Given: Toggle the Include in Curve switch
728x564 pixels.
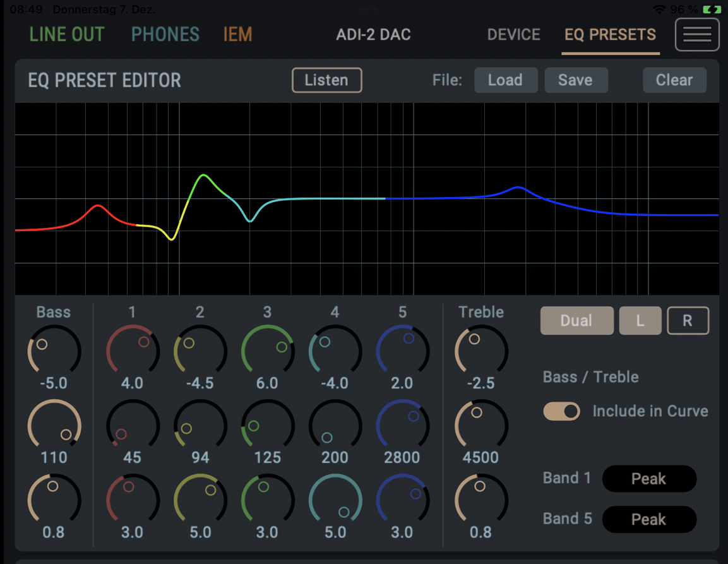Looking at the screenshot, I should (562, 411).
